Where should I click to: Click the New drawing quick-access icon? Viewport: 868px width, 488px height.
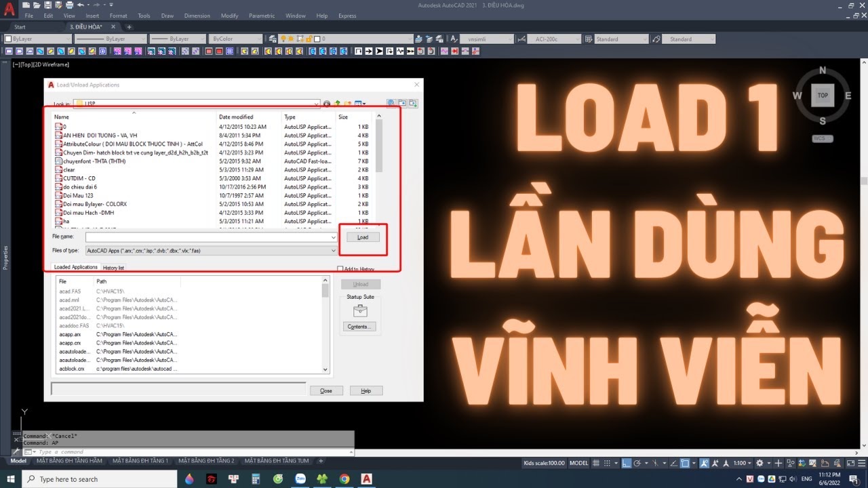click(27, 5)
